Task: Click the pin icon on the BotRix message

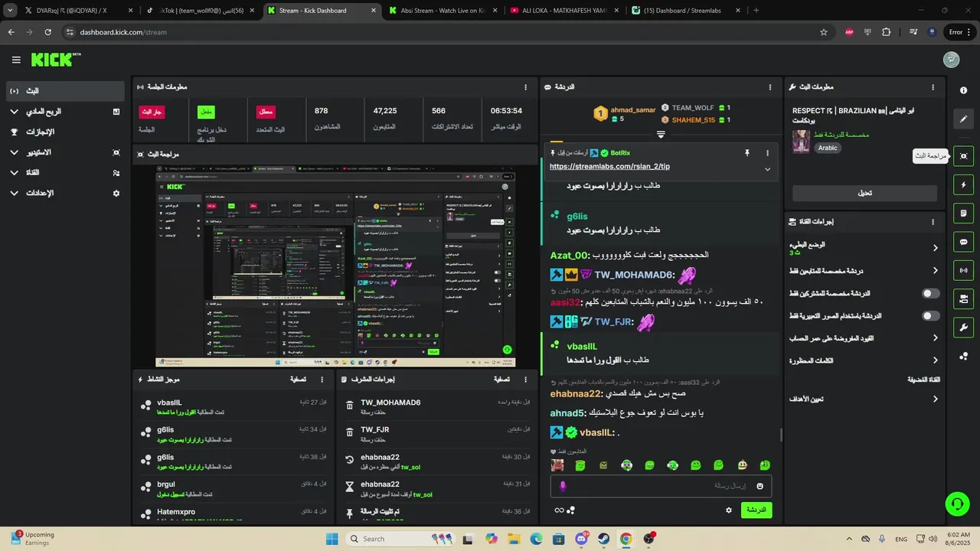Action: [x=746, y=153]
